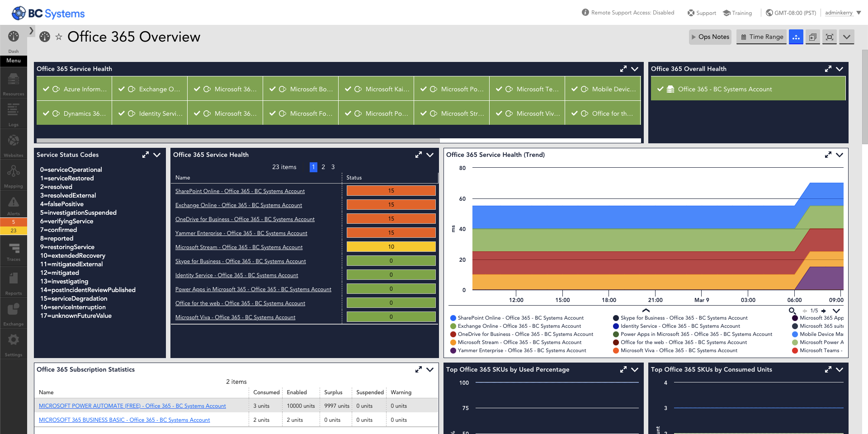868x434 pixels.
Task: Maximize the SKUs by Used Percentage widget
Action: coord(623,369)
